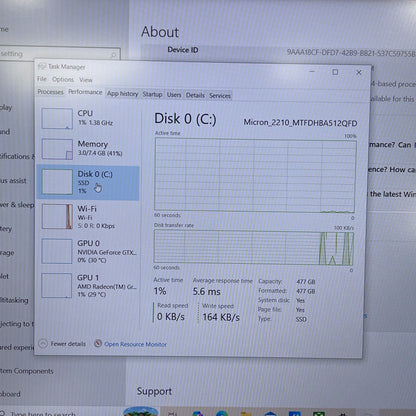Screen dimensions: 416x416
Task: Click the Disk 0 (C:) heading
Action: [185, 119]
